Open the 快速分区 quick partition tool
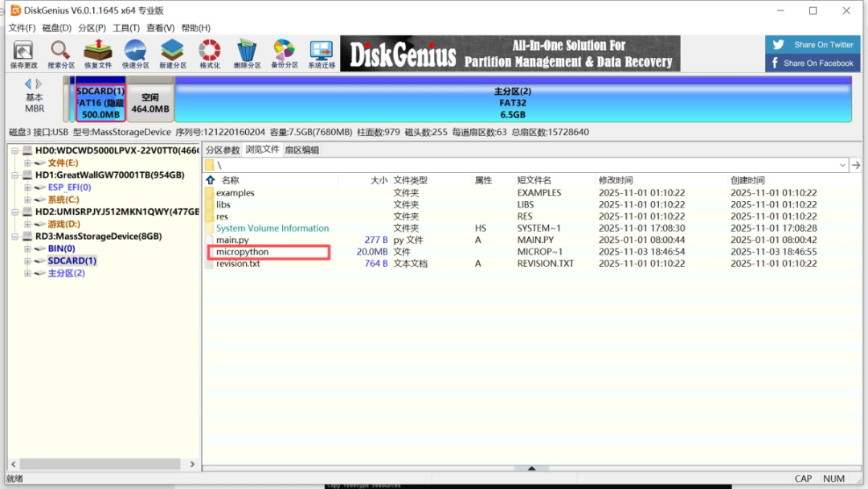Screen dimensions: 868x489 click(x=135, y=53)
